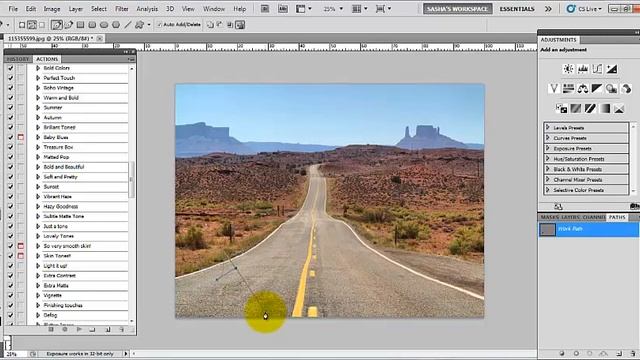Expand the Boho Vintage action
This screenshot has height=360, width=640.
click(x=38, y=88)
